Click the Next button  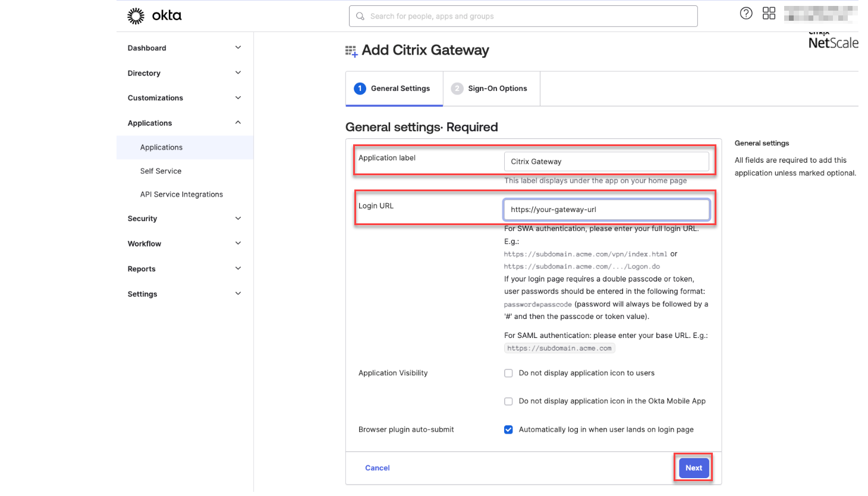click(694, 468)
